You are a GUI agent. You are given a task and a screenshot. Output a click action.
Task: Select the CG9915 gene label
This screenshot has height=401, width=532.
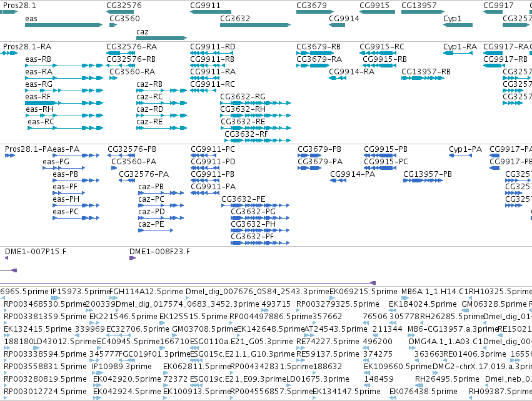click(x=374, y=6)
